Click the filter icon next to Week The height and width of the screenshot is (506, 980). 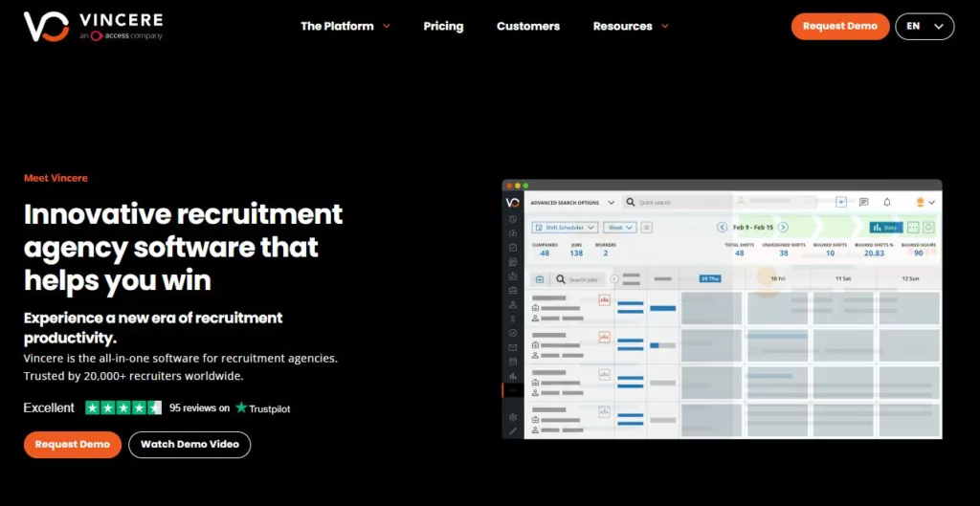[646, 228]
